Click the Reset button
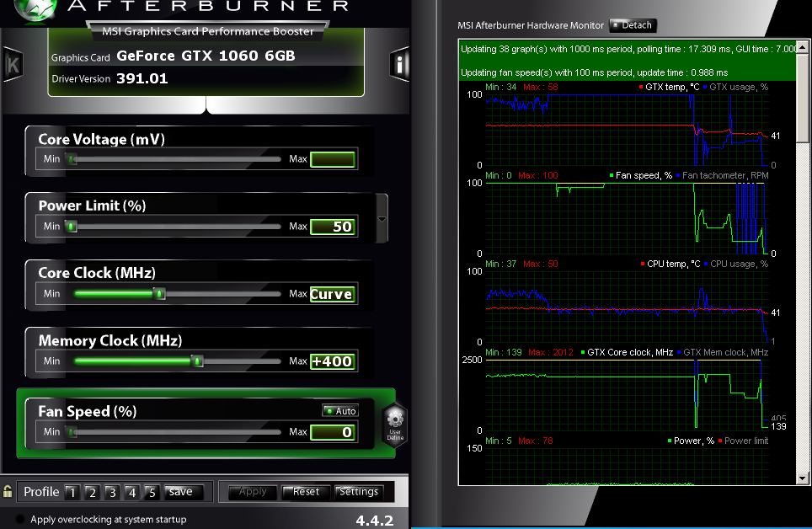The height and width of the screenshot is (529, 812). pos(306,492)
